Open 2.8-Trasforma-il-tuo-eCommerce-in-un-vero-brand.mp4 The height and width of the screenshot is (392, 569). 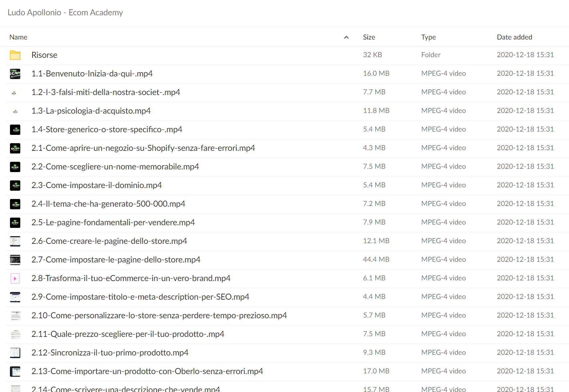click(131, 278)
